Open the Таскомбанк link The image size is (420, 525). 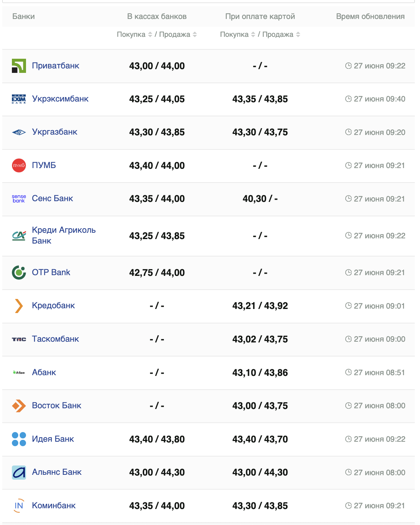pos(55,339)
